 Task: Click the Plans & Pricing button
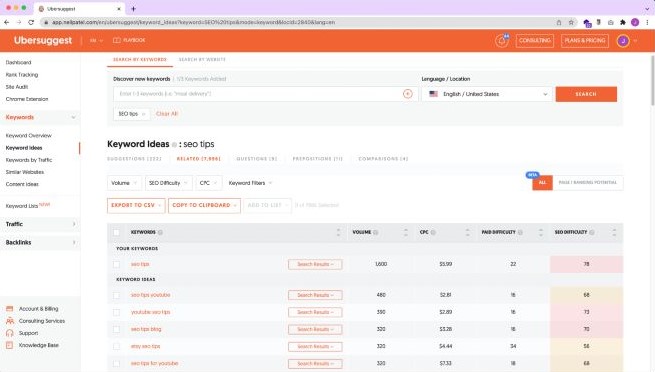click(585, 40)
